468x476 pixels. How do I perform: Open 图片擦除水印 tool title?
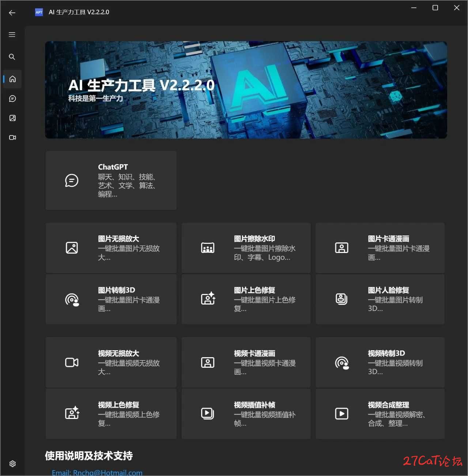[x=254, y=239]
